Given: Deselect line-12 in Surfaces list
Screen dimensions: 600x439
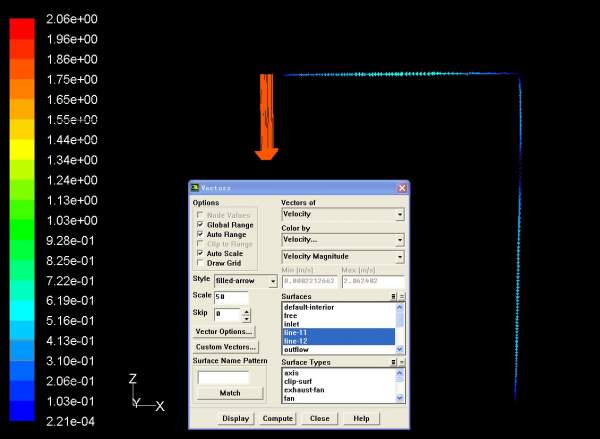Looking at the screenshot, I should click(x=339, y=341).
